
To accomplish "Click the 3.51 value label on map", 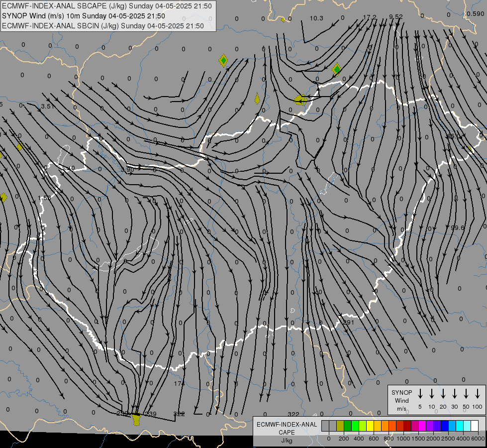I will (x=48, y=107).
